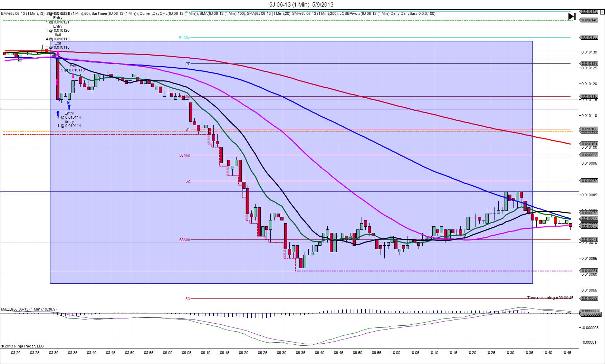Click the jump-to-latest-bar arrow icon

(x=572, y=16)
